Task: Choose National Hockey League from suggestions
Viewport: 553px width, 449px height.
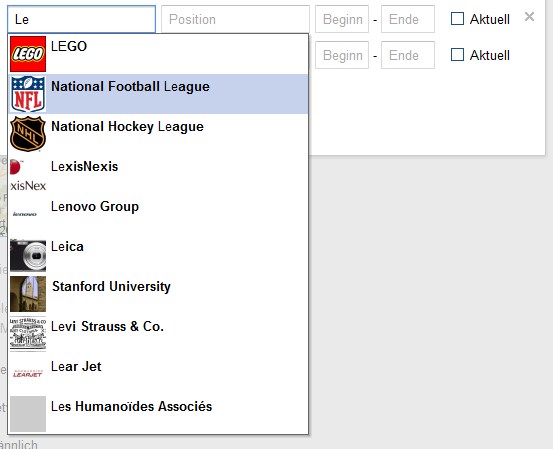Action: click(158, 134)
